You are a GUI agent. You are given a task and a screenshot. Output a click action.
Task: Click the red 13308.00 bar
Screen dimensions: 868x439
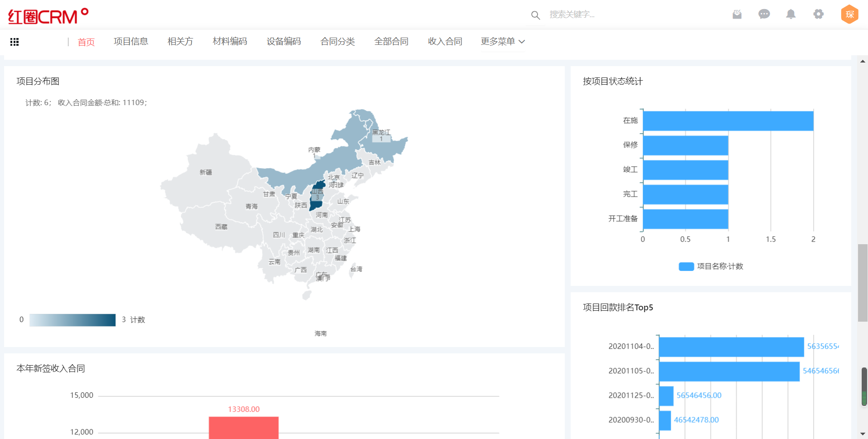tap(243, 428)
